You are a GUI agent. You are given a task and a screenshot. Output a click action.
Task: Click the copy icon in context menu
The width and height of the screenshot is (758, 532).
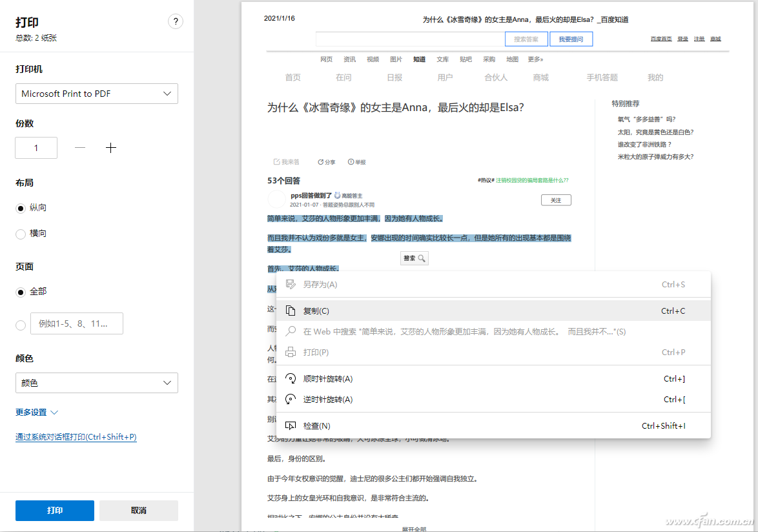291,311
